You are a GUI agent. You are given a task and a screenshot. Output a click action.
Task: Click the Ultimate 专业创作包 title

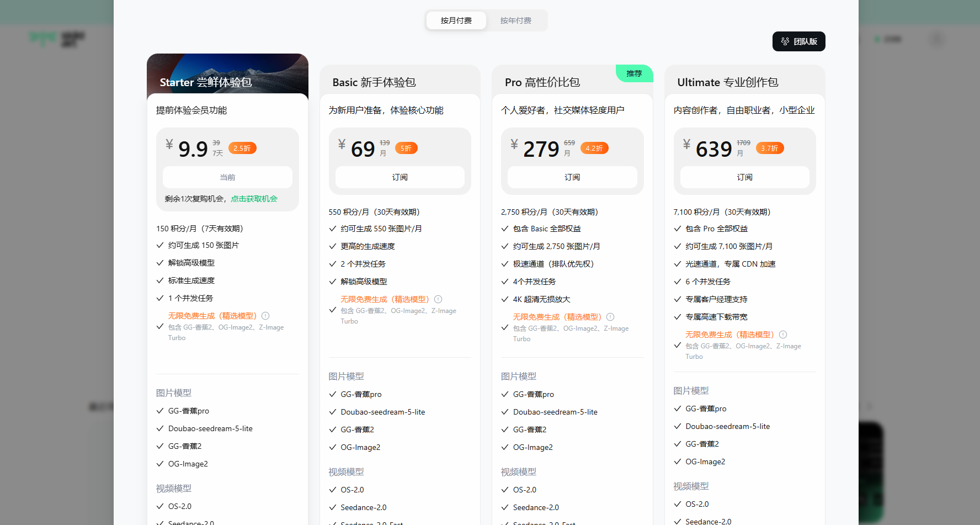pos(728,82)
